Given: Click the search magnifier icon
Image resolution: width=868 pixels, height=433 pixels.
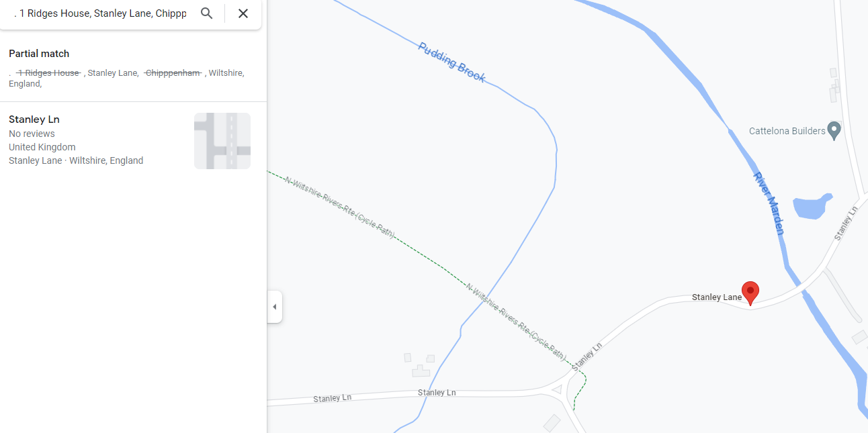Looking at the screenshot, I should pyautogui.click(x=207, y=13).
